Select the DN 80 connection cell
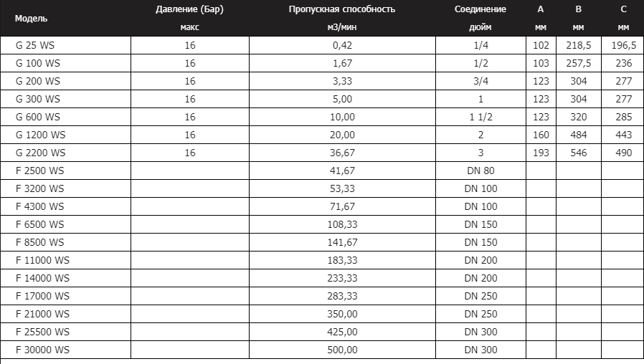644x364 pixels. pyautogui.click(x=480, y=171)
